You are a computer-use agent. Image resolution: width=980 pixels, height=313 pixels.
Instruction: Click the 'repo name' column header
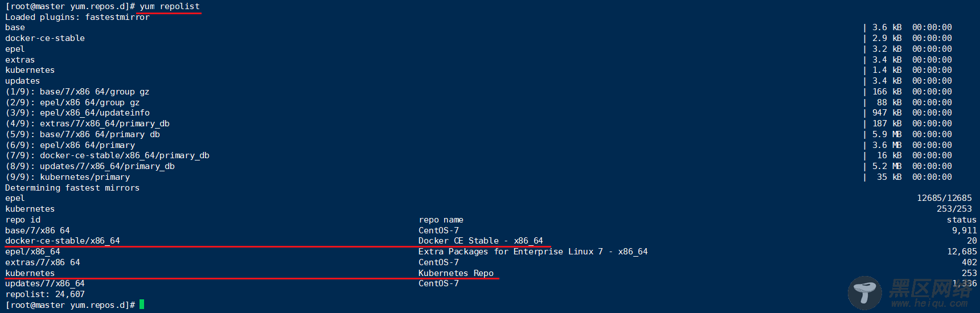click(441, 220)
